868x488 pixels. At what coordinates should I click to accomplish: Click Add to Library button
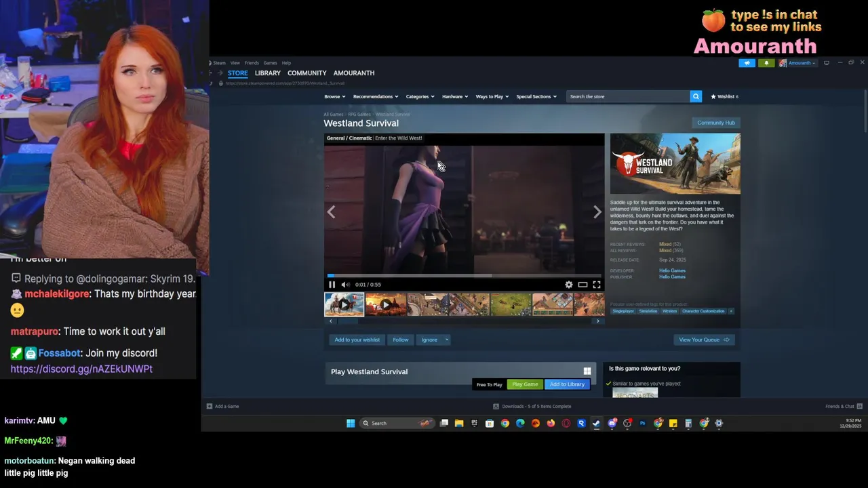(x=567, y=384)
